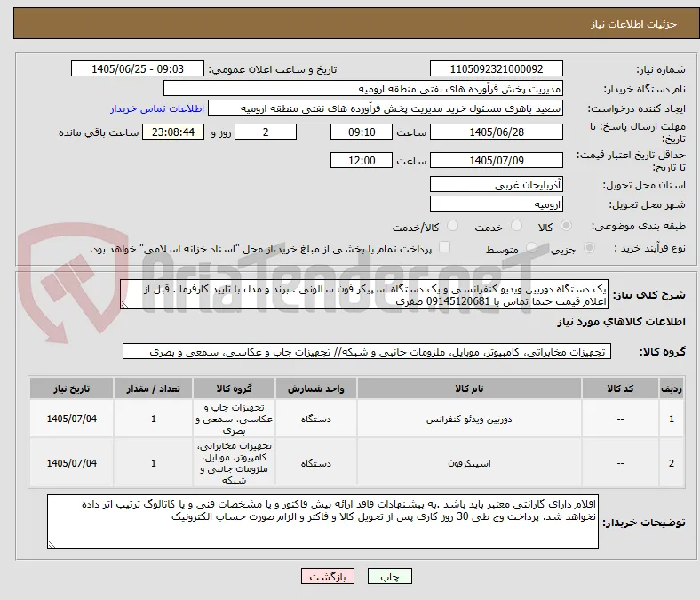Select the متوسط purchase type radio
This screenshot has height=600, width=700.
531,247
